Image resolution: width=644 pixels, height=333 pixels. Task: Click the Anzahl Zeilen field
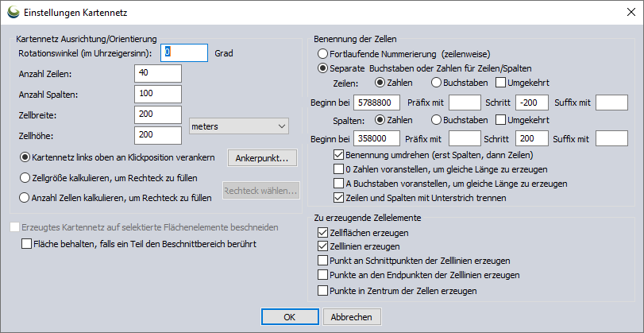click(158, 74)
